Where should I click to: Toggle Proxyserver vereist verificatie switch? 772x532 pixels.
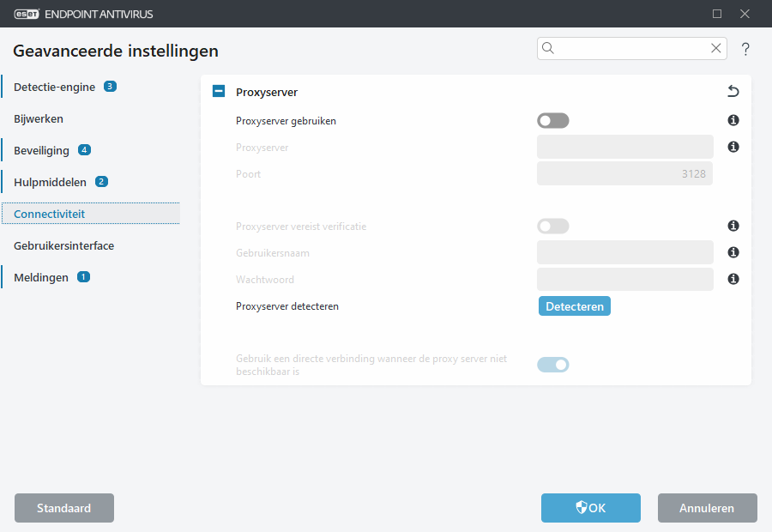pos(553,226)
